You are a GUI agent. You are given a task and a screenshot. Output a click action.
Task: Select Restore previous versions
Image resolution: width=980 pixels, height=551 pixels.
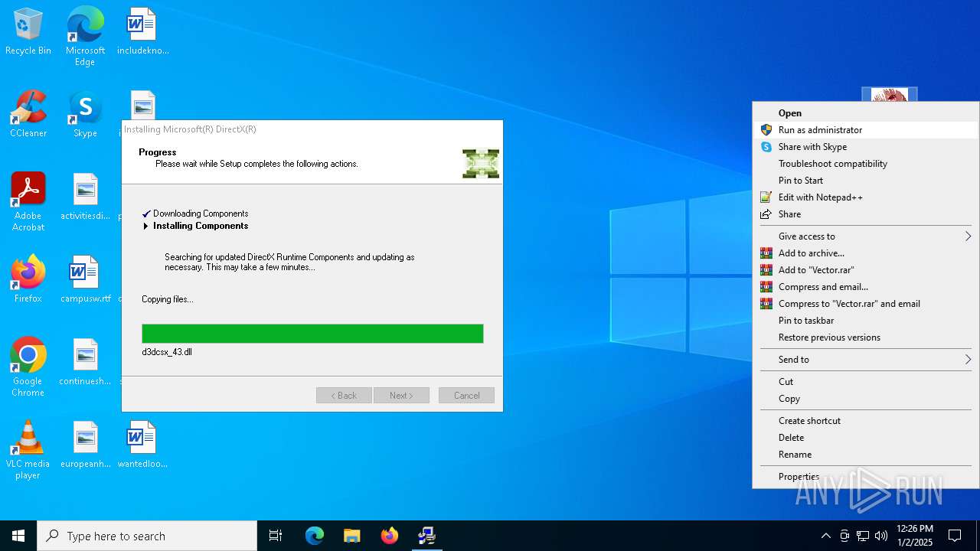866,337
